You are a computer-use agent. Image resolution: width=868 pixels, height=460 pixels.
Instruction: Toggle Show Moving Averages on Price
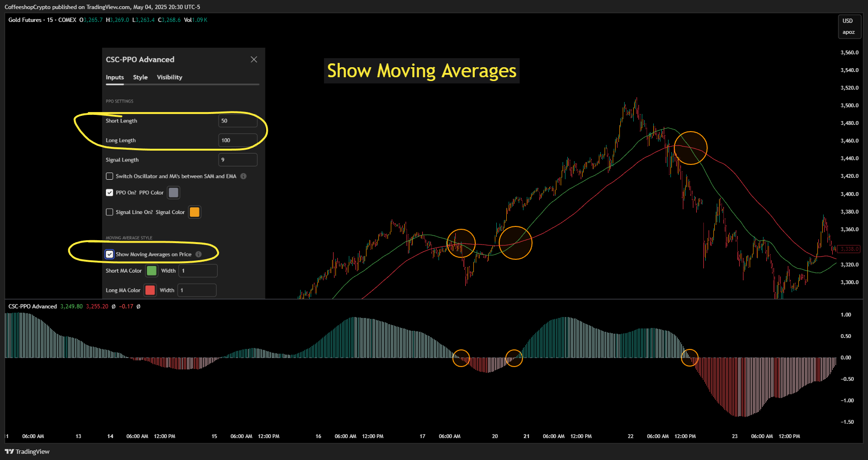coord(110,255)
